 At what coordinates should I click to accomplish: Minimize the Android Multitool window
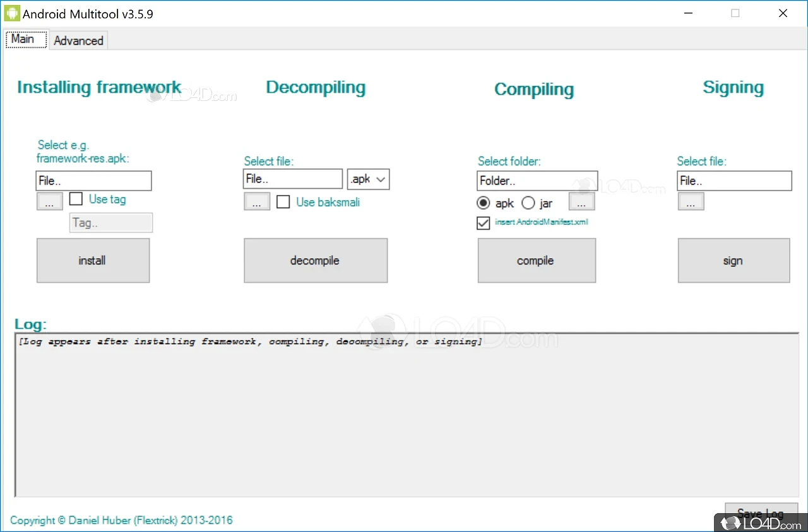tap(687, 13)
